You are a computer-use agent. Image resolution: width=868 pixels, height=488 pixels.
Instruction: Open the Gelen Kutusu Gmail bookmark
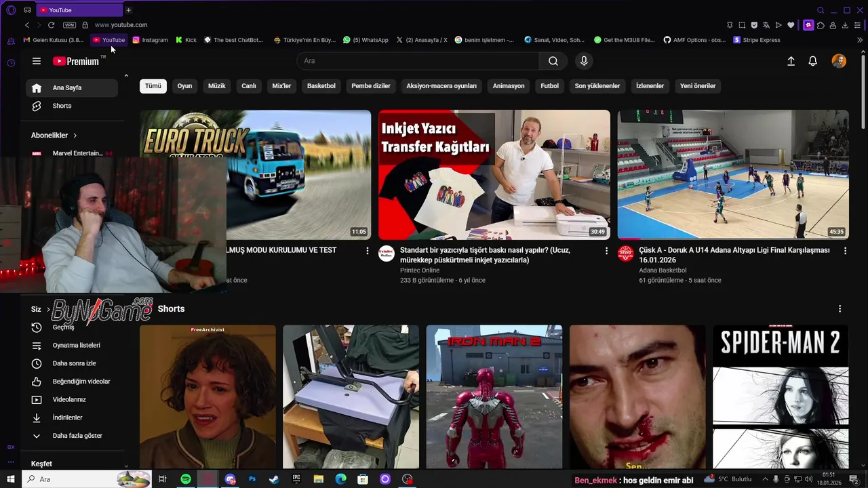54,40
